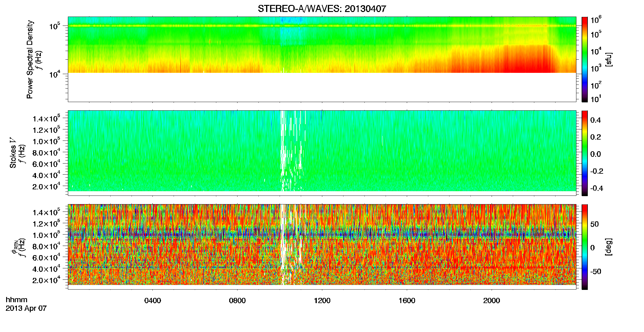Screen dimensions: 644x332
Task: Click the Stokes V colorbar
Action: [x=585, y=153]
